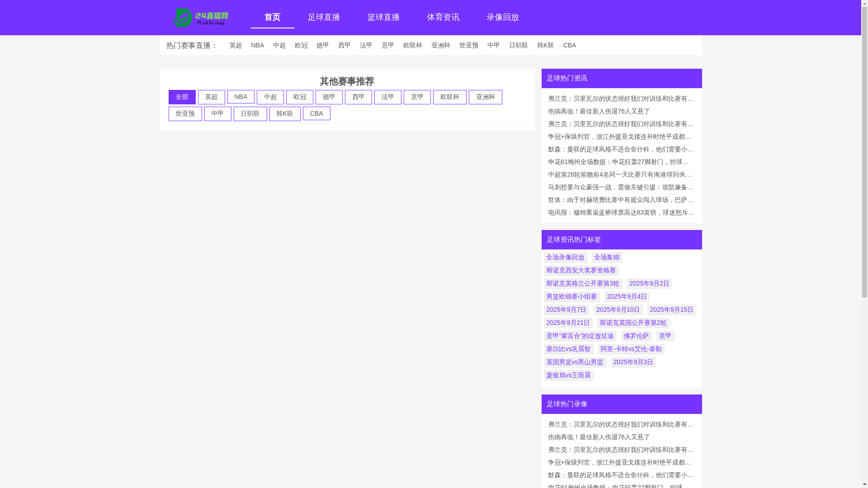
Task: Click the 24直播网 site logo
Action: pos(201,18)
